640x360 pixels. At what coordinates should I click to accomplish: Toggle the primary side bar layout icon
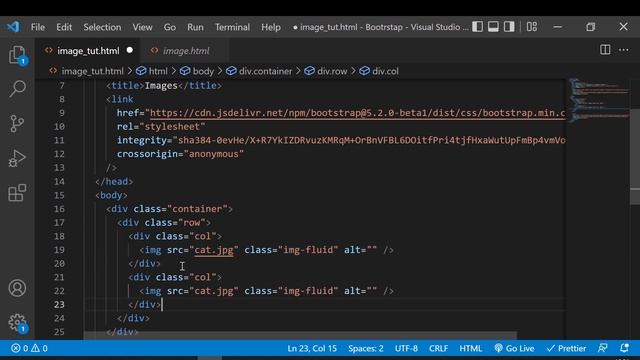[x=477, y=27]
